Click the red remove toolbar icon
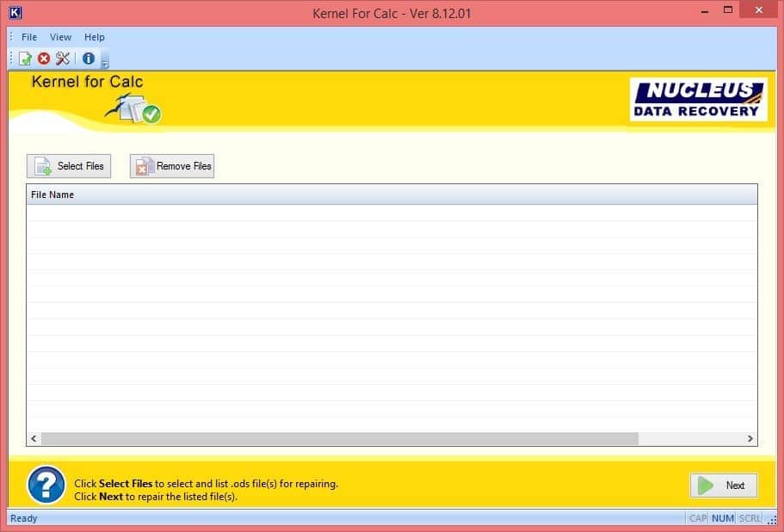 (x=44, y=59)
